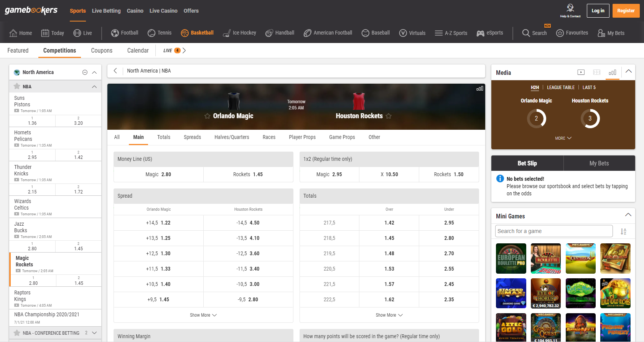Expand NBA Conference Betting section
Screen dimensions: 644x342
[x=94, y=333]
